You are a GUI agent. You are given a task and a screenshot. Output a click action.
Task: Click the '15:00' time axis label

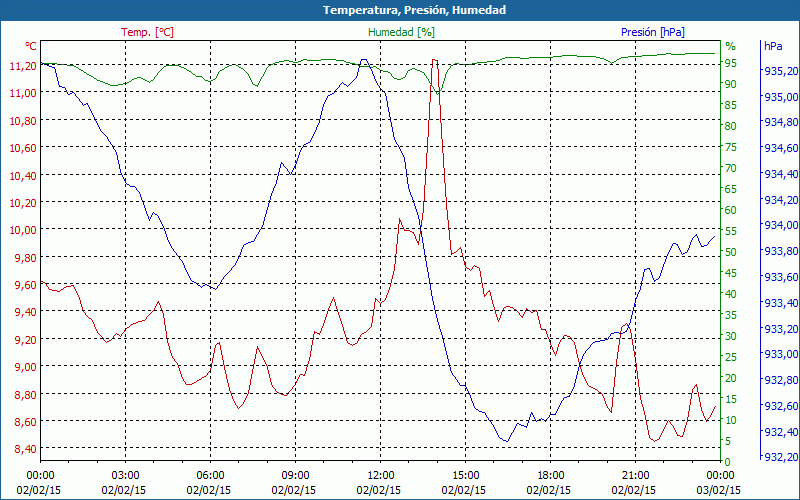[x=465, y=476]
